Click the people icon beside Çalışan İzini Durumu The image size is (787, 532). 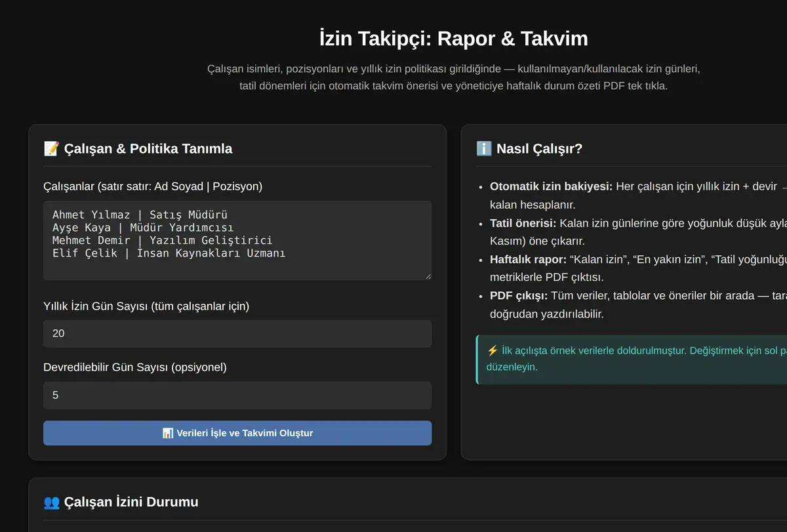(x=51, y=502)
